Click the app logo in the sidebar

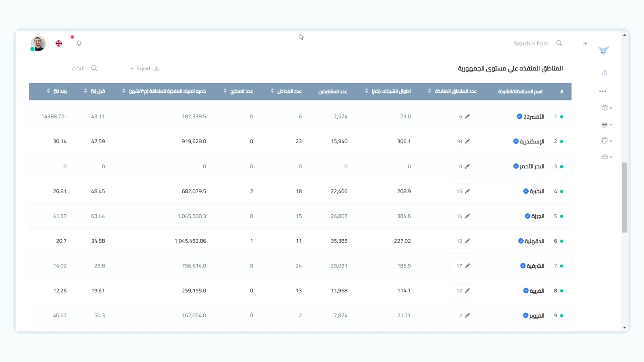(603, 50)
